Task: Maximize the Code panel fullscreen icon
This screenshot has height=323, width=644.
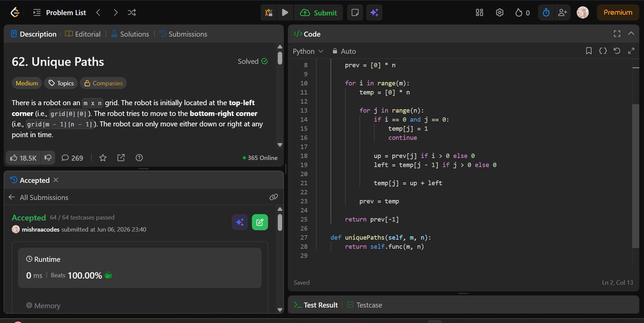Action: [x=617, y=34]
